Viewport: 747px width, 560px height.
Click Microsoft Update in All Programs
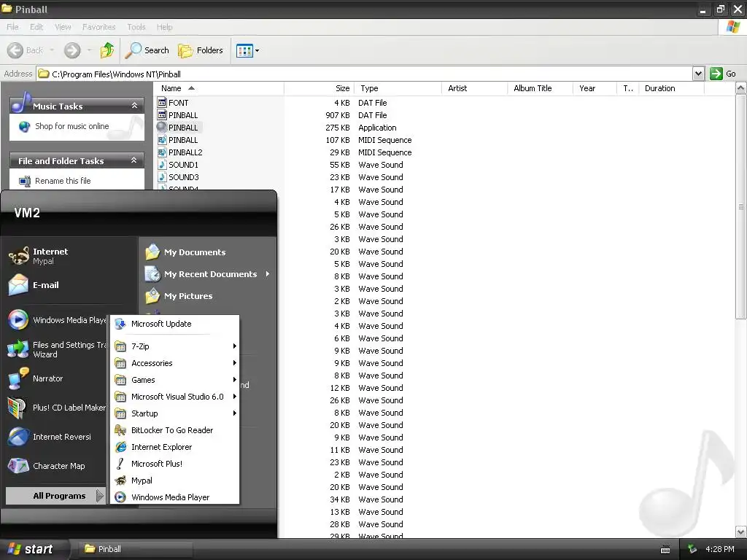click(x=175, y=324)
